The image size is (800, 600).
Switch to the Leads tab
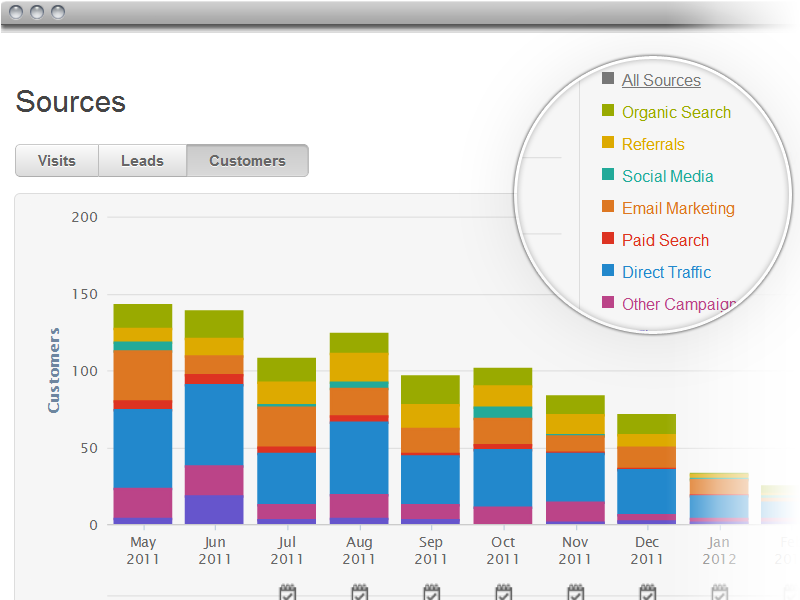(x=142, y=160)
